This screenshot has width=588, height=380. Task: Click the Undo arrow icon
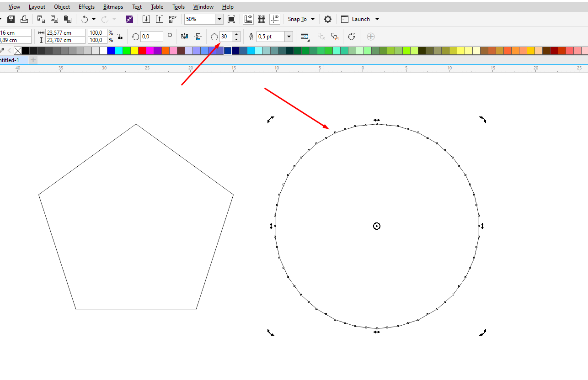84,19
